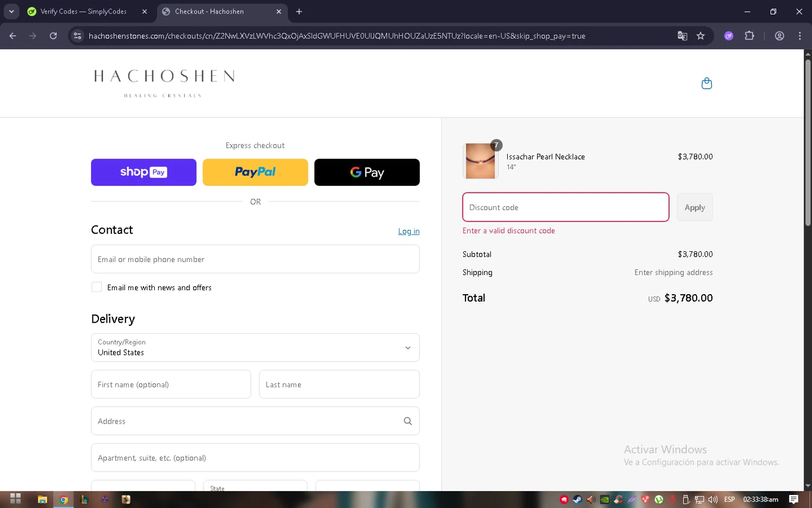Open the tab search dropdown arrow
This screenshot has width=812, height=508.
pyautogui.click(x=11, y=11)
